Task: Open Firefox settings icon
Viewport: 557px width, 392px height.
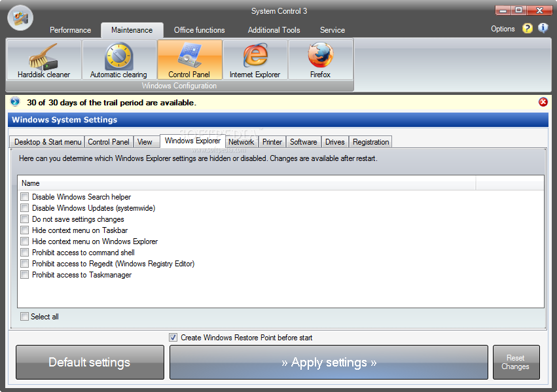Action: pyautogui.click(x=320, y=60)
